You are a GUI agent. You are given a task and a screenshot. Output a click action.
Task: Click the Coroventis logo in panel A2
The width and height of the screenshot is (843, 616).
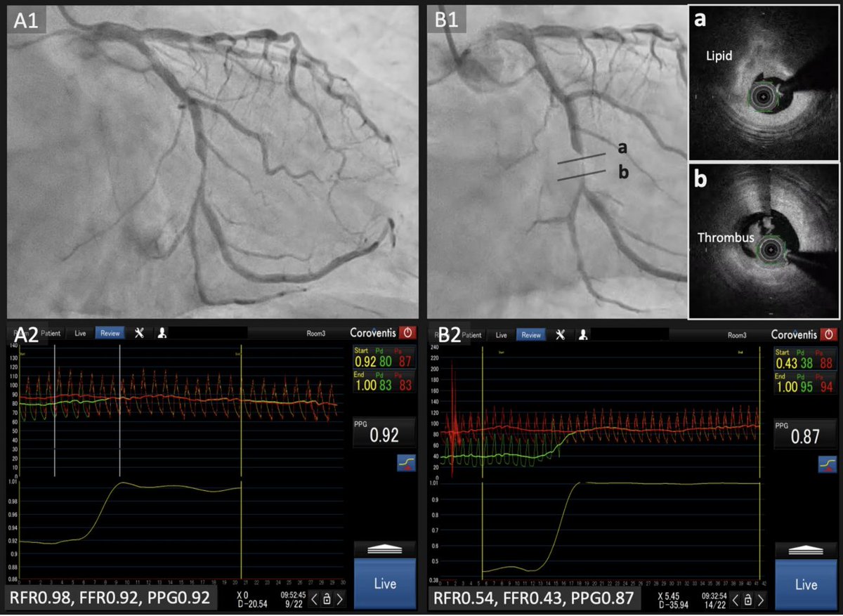pos(373,334)
